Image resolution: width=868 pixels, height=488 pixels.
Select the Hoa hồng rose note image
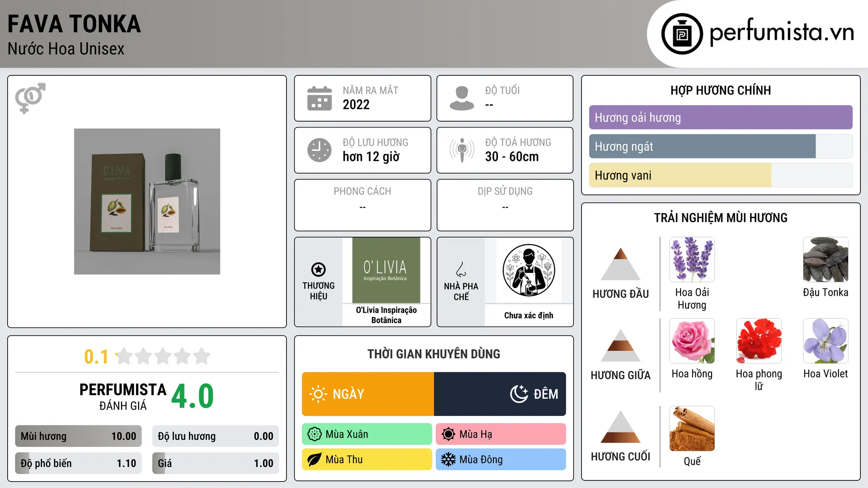pyautogui.click(x=692, y=341)
